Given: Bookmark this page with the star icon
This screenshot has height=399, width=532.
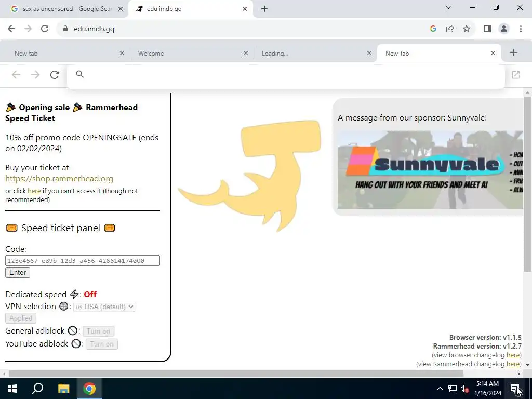Looking at the screenshot, I should 467,29.
